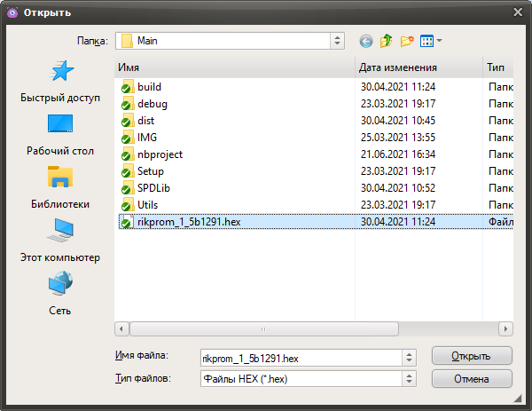
Task: Click the Отмена button
Action: 472,379
